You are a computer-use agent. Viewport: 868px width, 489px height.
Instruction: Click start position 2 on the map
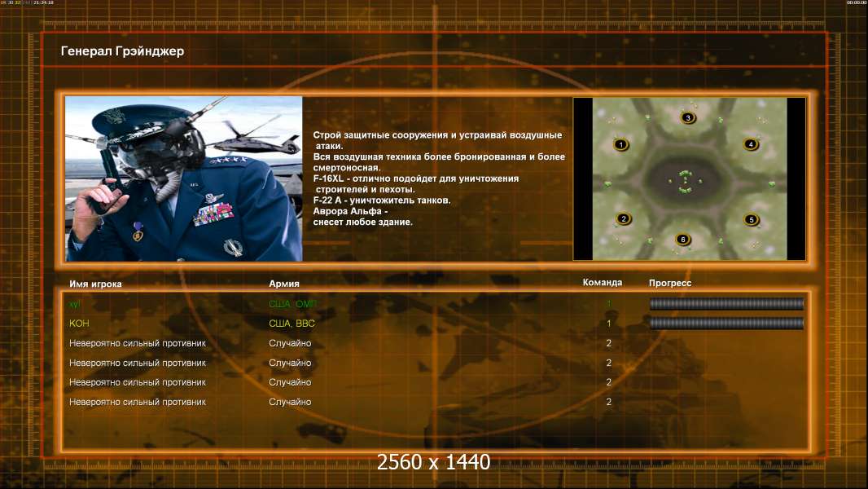pyautogui.click(x=624, y=218)
